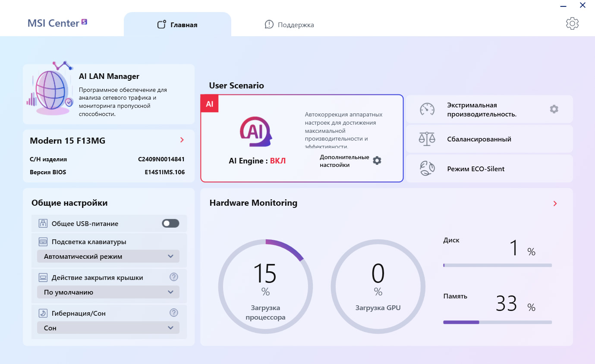Switch to the Поддержка tab
Screen dimensions: 595x364
coord(290,25)
